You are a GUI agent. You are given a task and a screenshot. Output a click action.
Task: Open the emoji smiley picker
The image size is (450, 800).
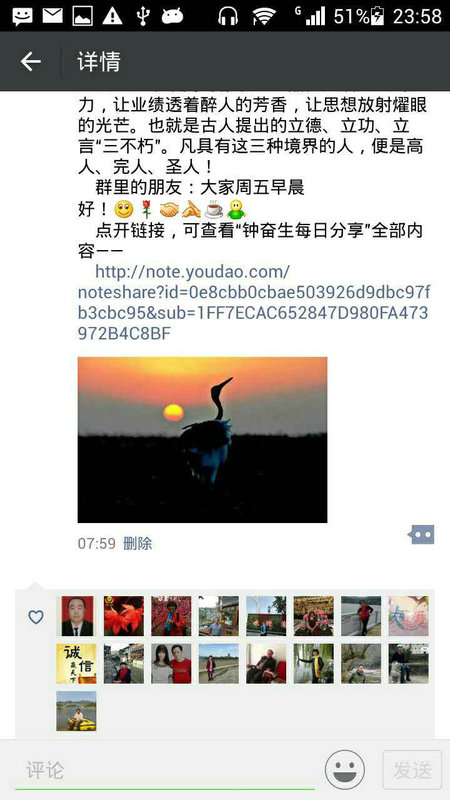pos(345,769)
